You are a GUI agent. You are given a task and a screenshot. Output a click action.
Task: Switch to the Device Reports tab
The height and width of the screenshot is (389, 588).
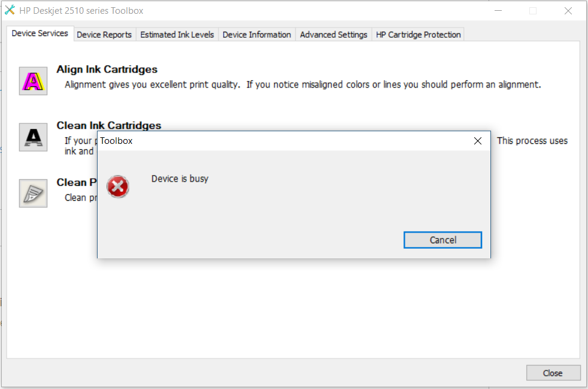pos(104,34)
